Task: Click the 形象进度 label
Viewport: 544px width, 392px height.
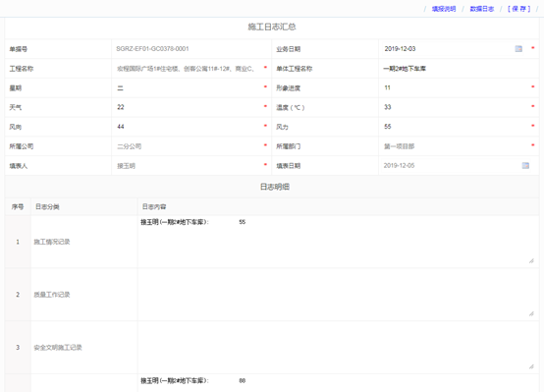Action: [289, 88]
